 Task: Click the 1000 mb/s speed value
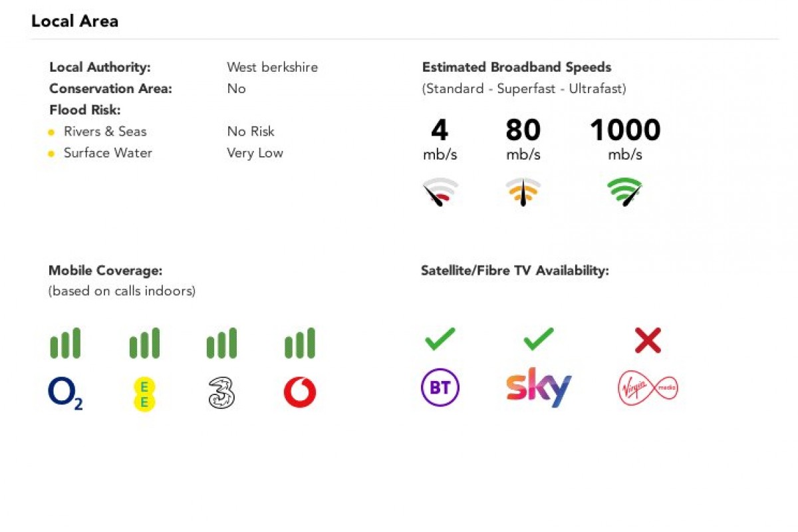click(x=625, y=131)
